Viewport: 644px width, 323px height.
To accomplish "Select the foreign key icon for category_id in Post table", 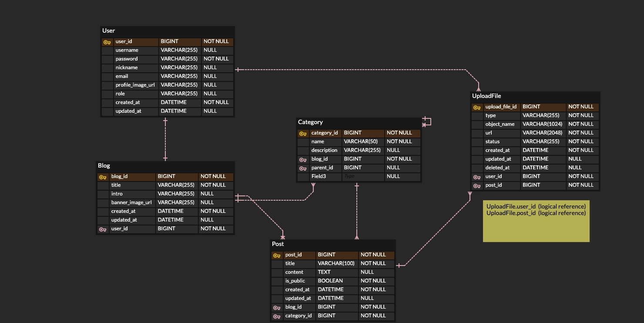I will tap(277, 316).
